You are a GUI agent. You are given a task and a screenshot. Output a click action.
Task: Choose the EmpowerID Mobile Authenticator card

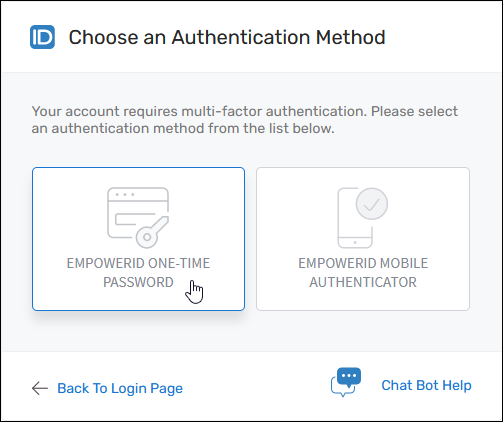tap(363, 239)
